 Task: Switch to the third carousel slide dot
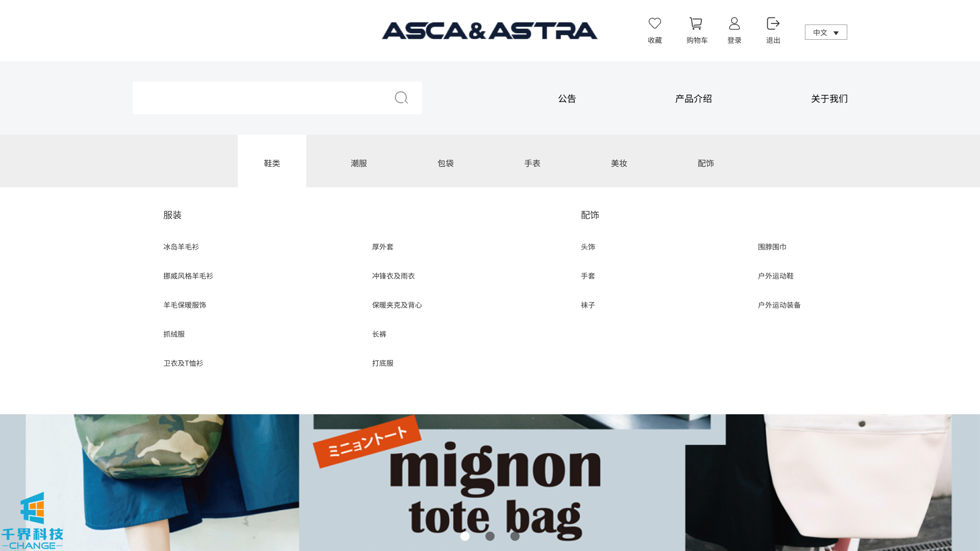pyautogui.click(x=514, y=536)
